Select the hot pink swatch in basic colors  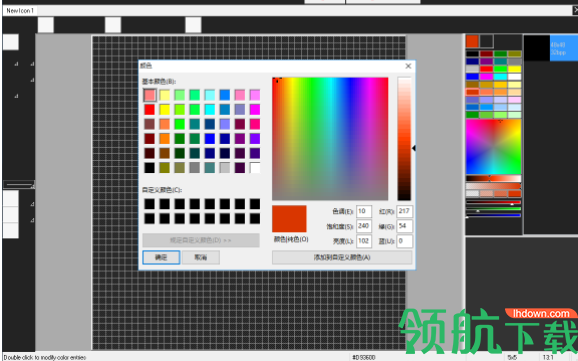point(255,124)
